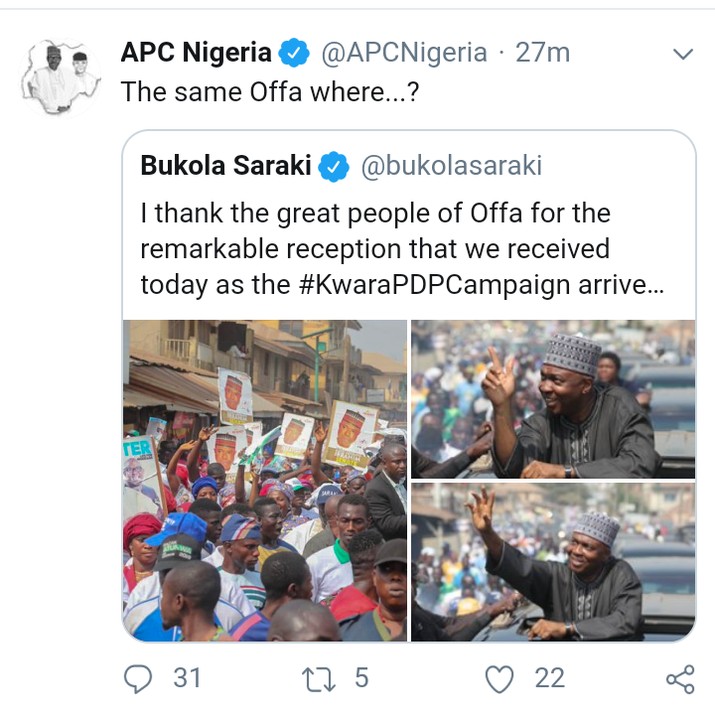Screen dimensions: 715x720
Task: Open the top-right photo of the man gesturing
Action: tap(553, 399)
